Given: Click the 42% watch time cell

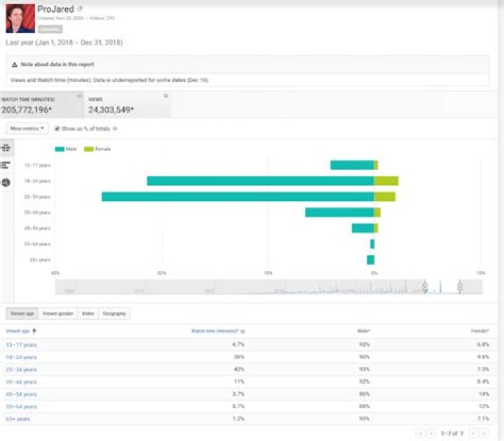Looking at the screenshot, I should [x=239, y=370].
